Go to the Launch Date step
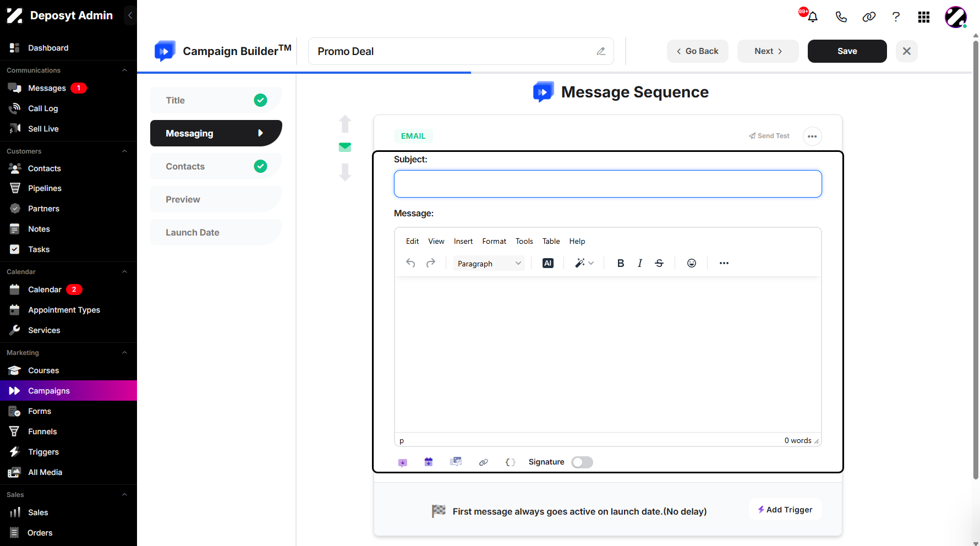Screen dimensions: 980x546 click(216, 232)
